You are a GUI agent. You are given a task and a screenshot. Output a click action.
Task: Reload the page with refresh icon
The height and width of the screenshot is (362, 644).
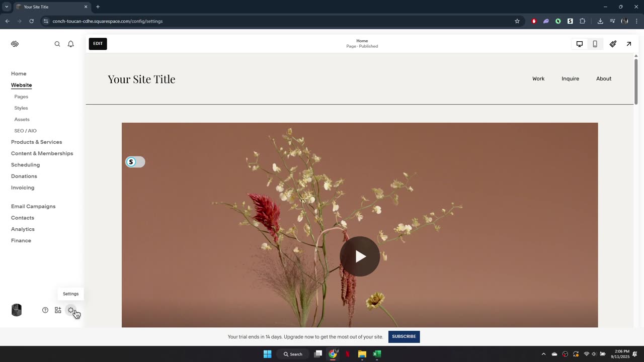(x=31, y=21)
